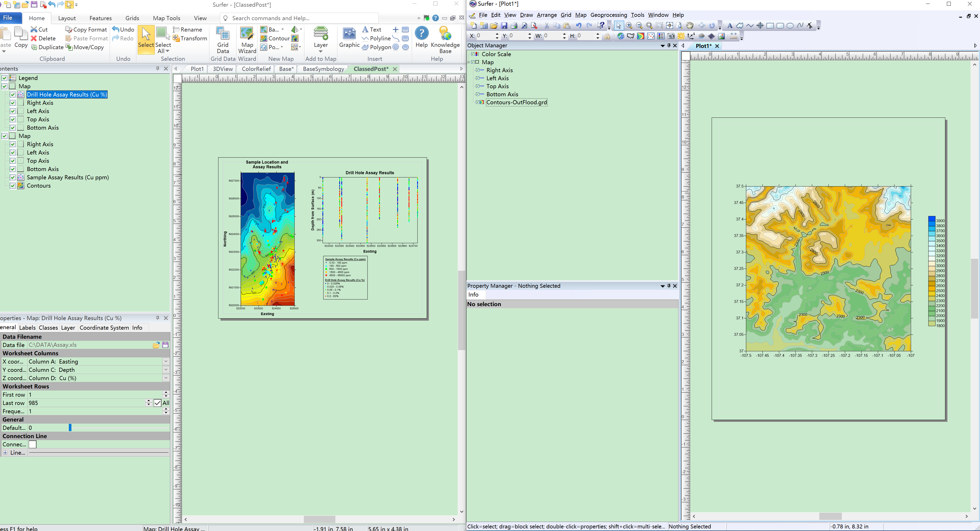Image resolution: width=980 pixels, height=531 pixels.
Task: Click the Zoom In magnifier tool
Action: pyautogui.click(x=629, y=25)
